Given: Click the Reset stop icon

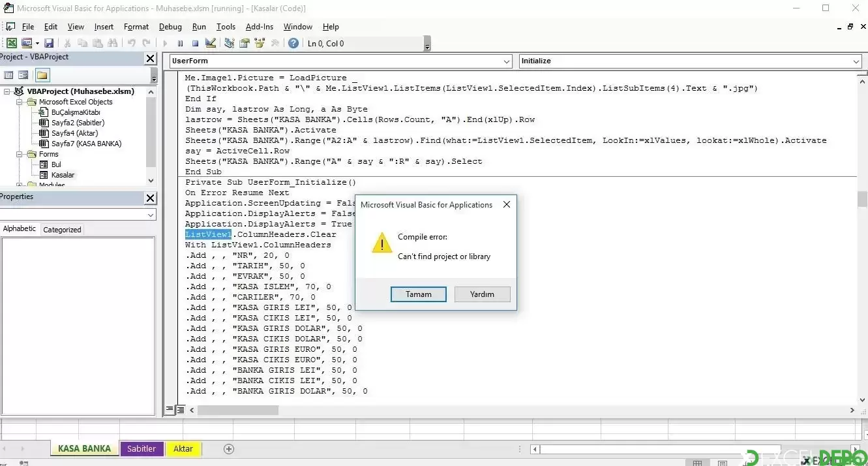Looking at the screenshot, I should pyautogui.click(x=195, y=43).
